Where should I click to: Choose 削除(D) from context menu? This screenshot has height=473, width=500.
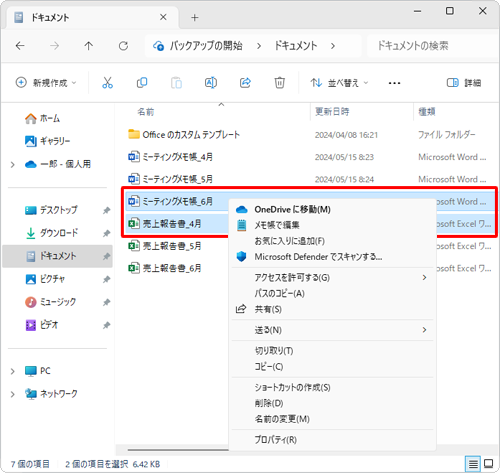point(332,403)
